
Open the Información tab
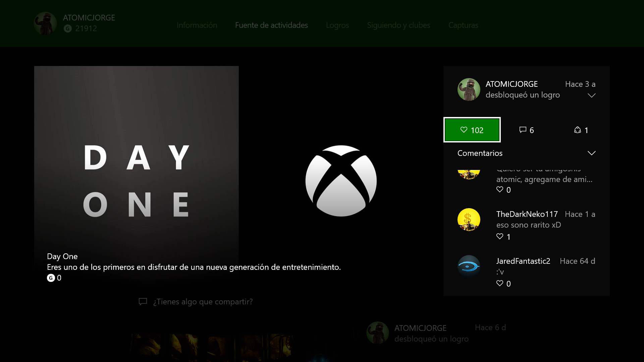pos(197,25)
